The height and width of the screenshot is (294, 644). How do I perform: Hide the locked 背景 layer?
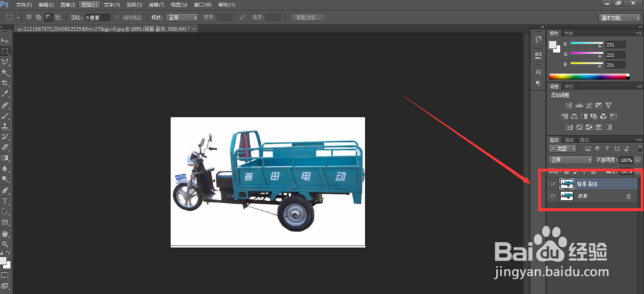point(553,196)
